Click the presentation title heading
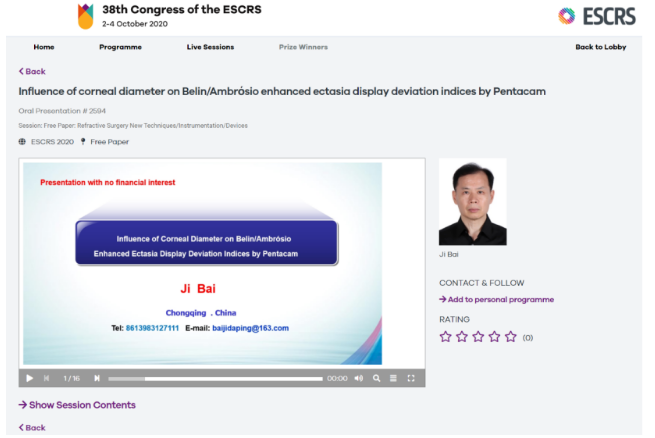This screenshot has height=438, width=655. click(282, 91)
